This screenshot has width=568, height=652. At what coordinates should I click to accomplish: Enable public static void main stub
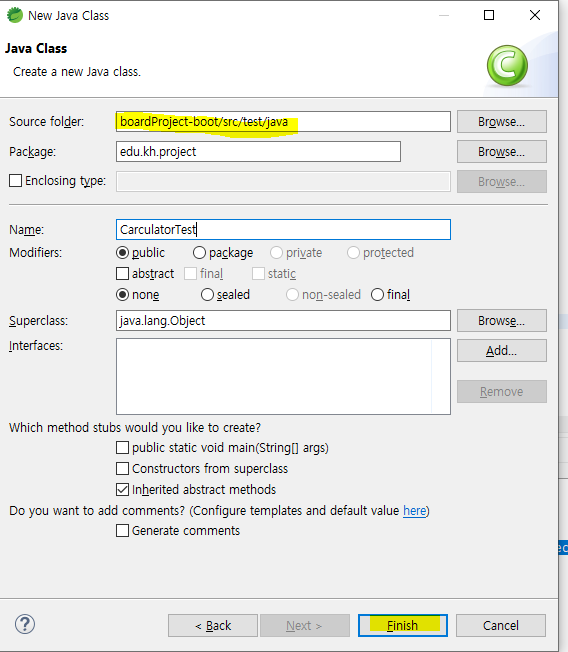pyautogui.click(x=122, y=448)
